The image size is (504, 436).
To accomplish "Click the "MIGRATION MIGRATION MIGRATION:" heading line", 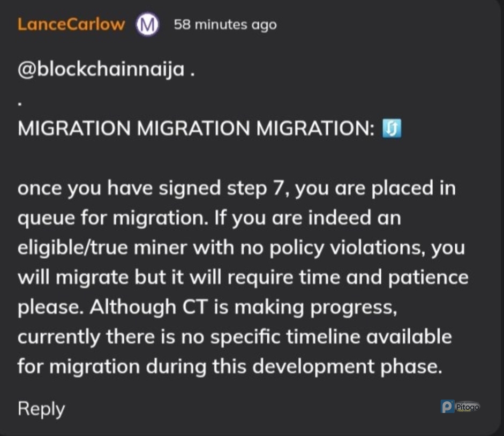I will 196,129.
